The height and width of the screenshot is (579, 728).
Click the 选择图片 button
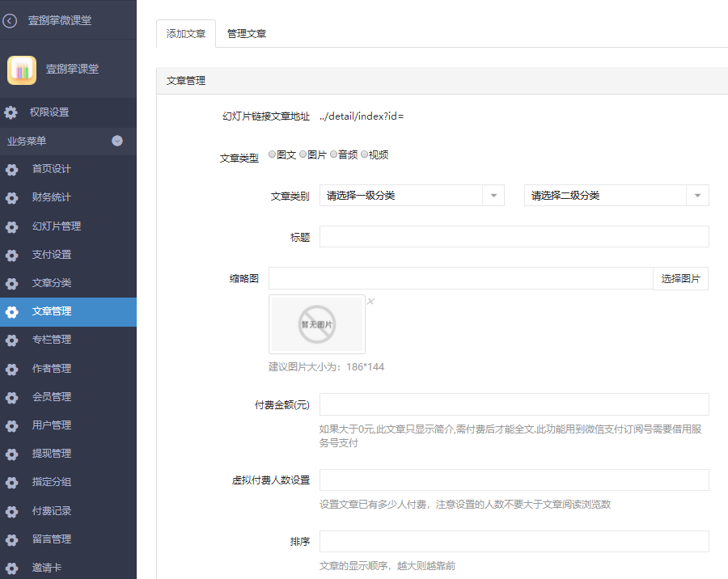(680, 279)
